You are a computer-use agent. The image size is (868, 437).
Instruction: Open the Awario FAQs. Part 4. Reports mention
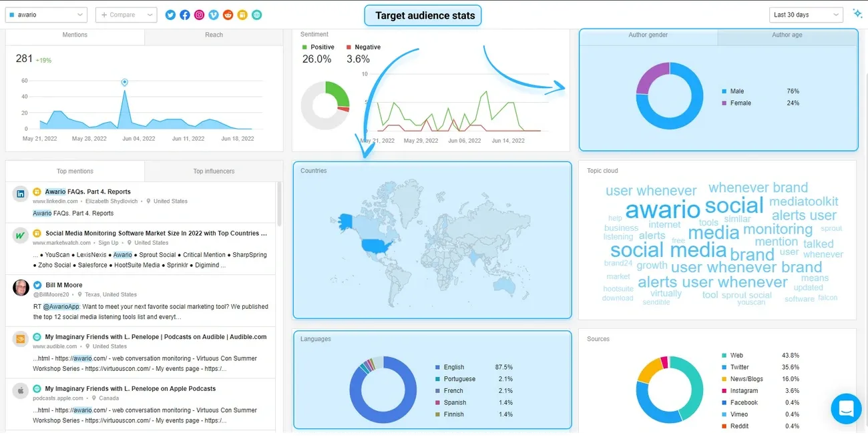tap(88, 191)
